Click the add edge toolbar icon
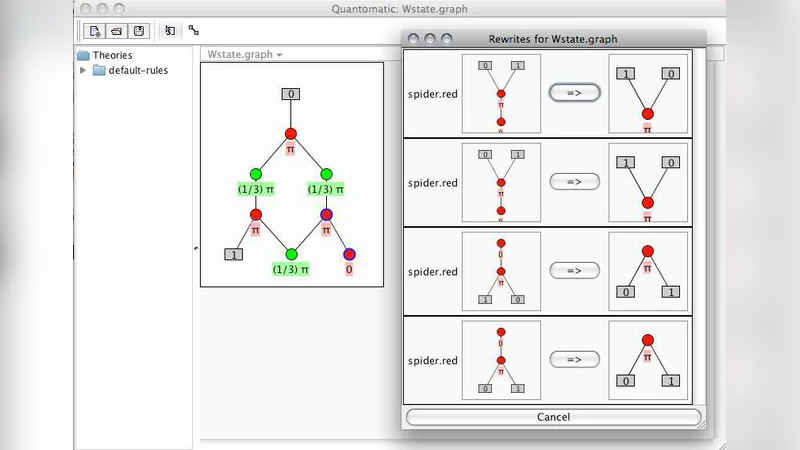The height and width of the screenshot is (450, 800). pos(193,31)
